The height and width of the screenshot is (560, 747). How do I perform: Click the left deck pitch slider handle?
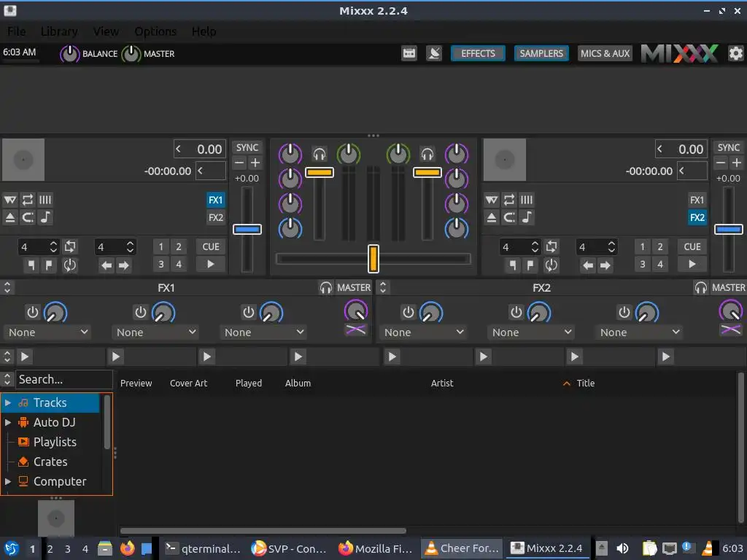click(x=247, y=230)
